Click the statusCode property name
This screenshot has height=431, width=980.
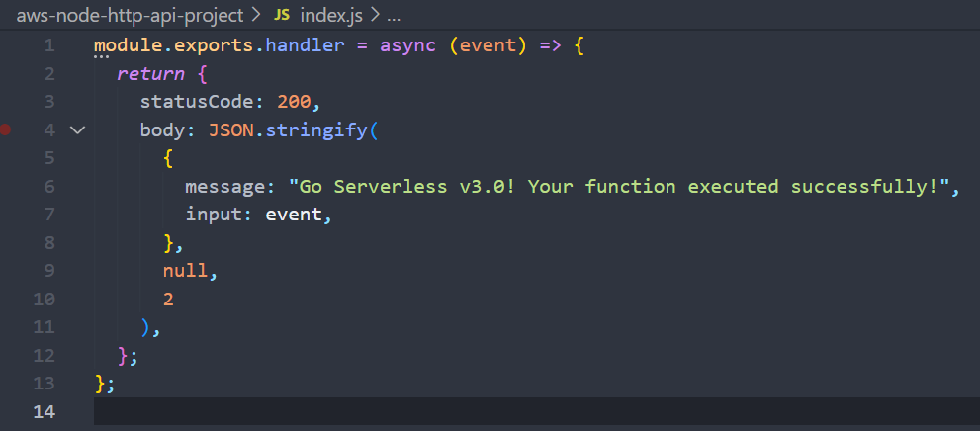tap(190, 102)
